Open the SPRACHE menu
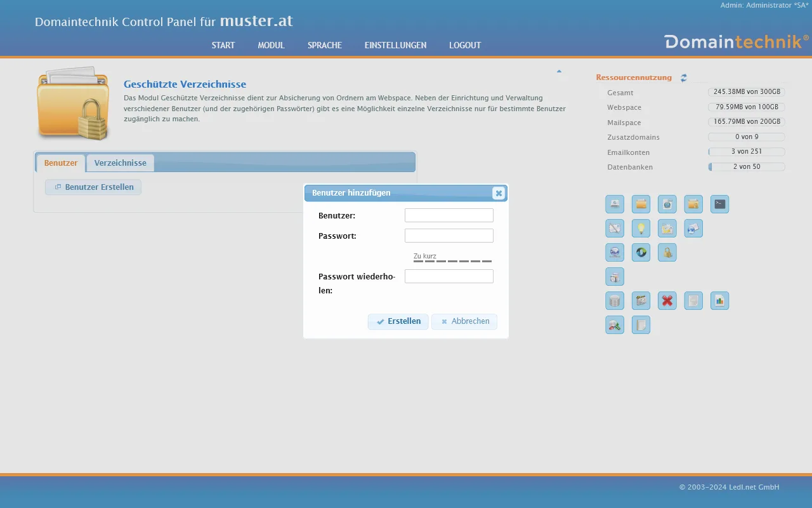 tap(325, 45)
